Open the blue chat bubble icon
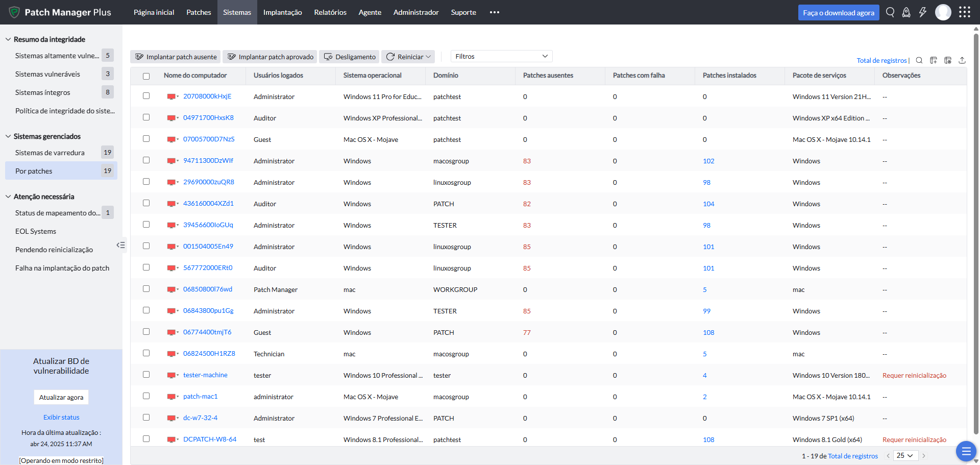 pos(966,451)
